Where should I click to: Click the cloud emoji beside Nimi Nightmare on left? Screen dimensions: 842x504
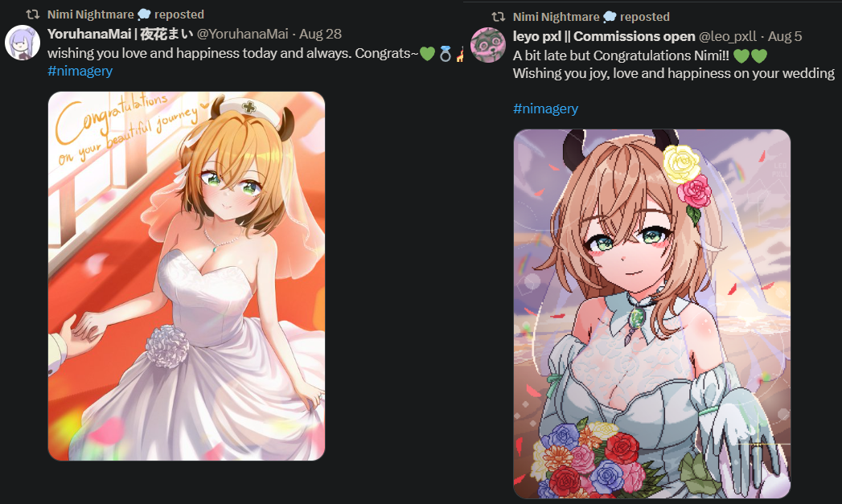(144, 14)
